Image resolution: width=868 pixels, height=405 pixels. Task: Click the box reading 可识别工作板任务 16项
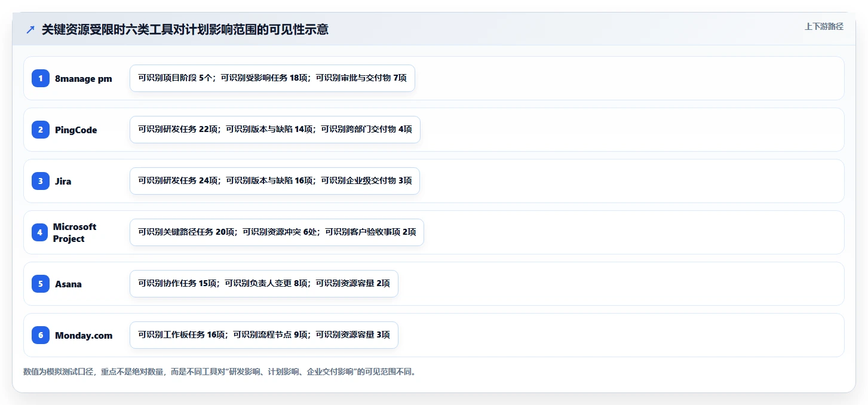pyautogui.click(x=264, y=335)
